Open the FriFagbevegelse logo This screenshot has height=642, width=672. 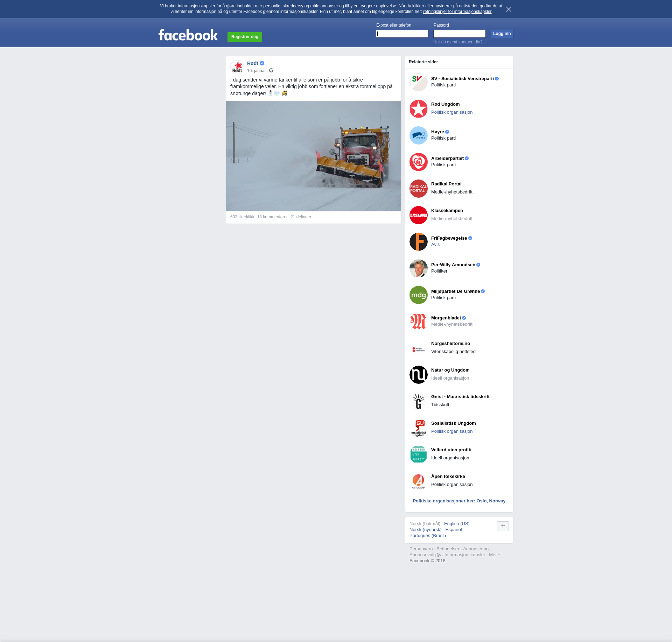pos(419,242)
